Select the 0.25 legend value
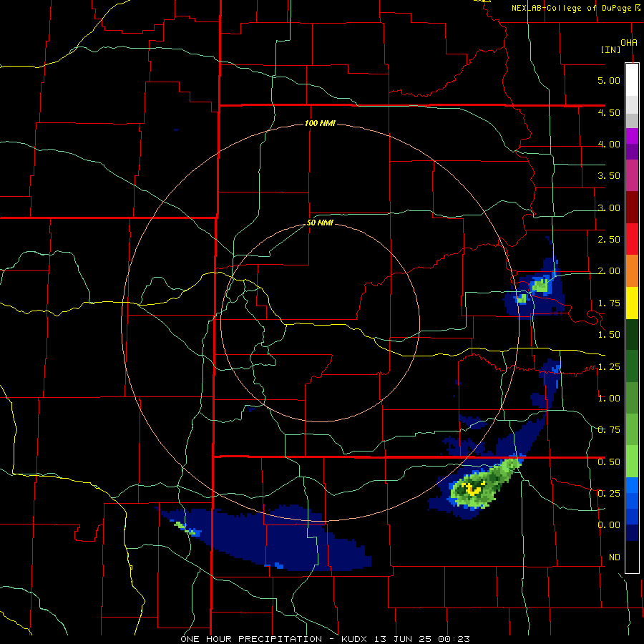Image resolution: width=644 pixels, height=644 pixels. pos(609,494)
